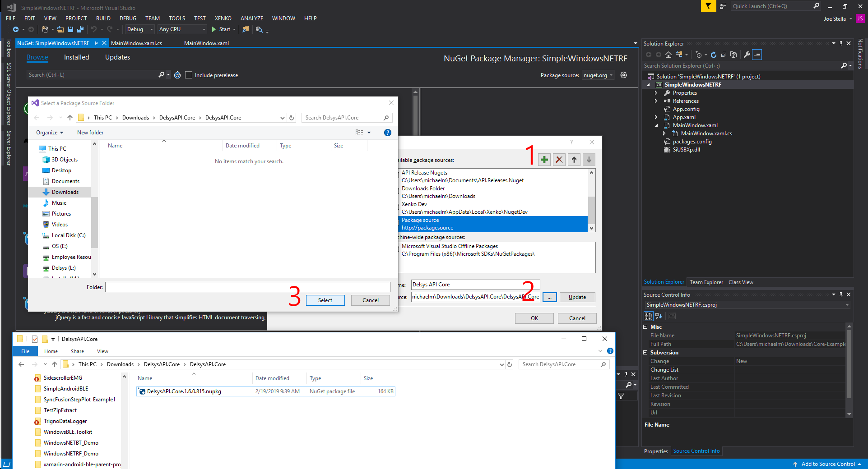Toggle Preview Selected Items in Solution Explorer

coord(757,55)
